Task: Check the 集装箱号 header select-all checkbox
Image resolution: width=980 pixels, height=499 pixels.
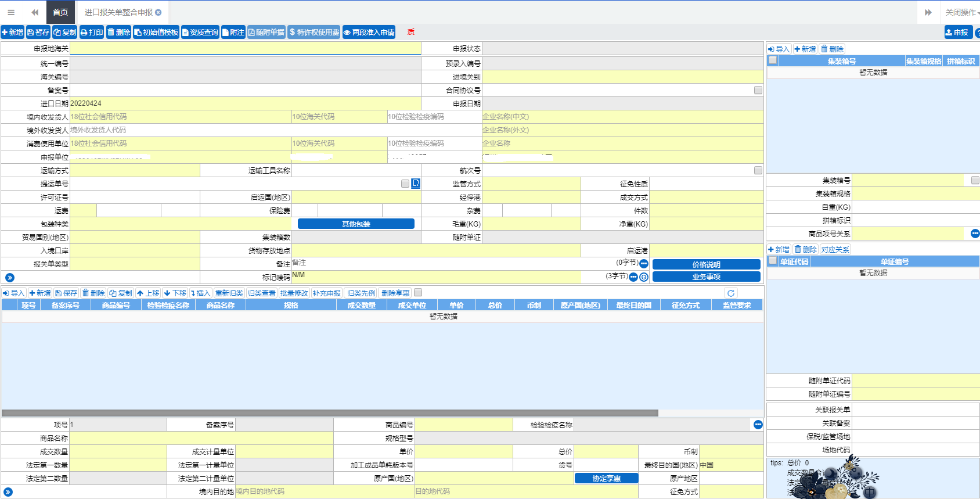Action: tap(773, 60)
